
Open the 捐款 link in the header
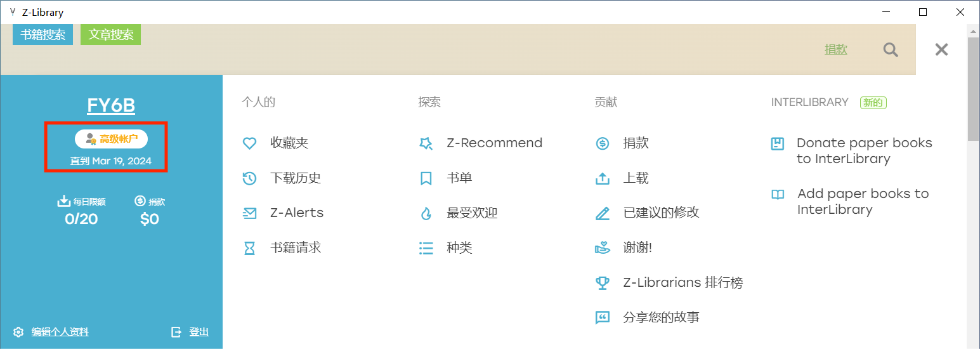tap(836, 49)
